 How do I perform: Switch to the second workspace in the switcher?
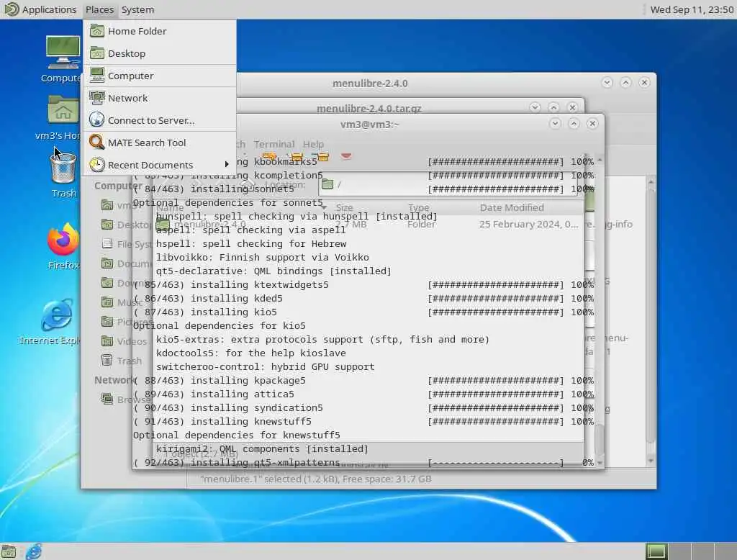click(x=679, y=551)
